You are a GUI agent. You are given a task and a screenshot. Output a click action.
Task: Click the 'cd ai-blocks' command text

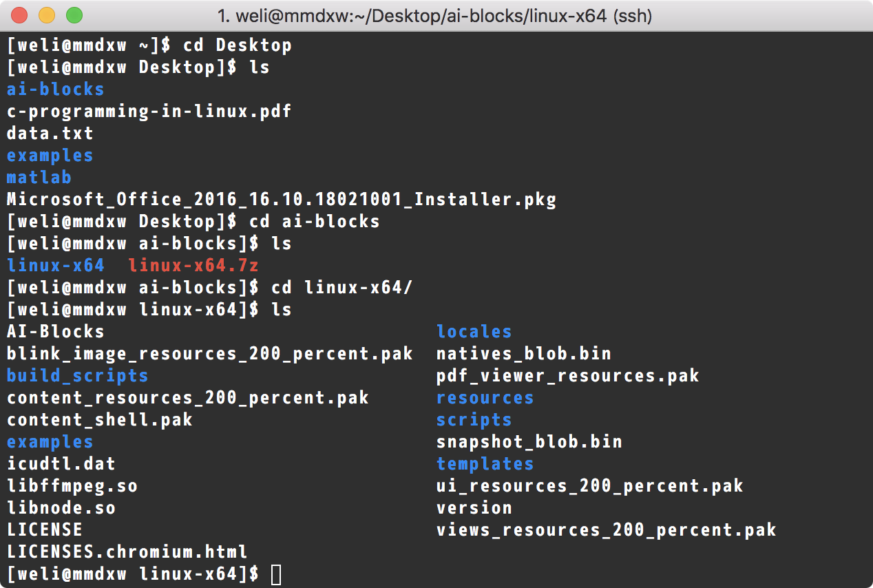(315, 222)
